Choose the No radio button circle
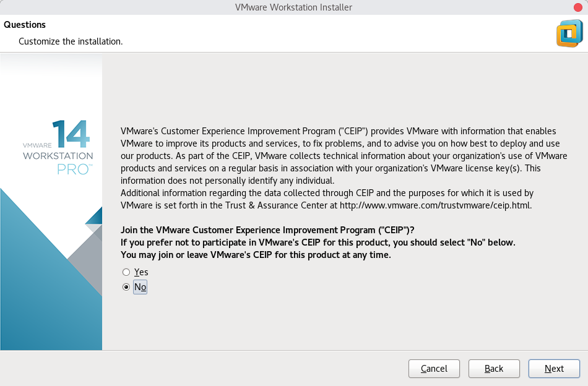The image size is (588, 386). [126, 287]
